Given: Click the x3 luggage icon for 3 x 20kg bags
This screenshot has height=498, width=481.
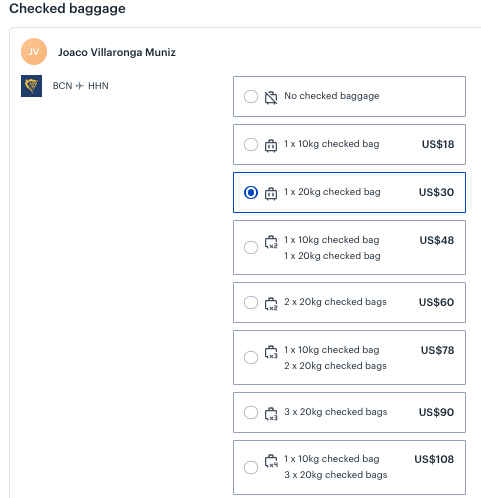Looking at the screenshot, I should click(271, 414).
